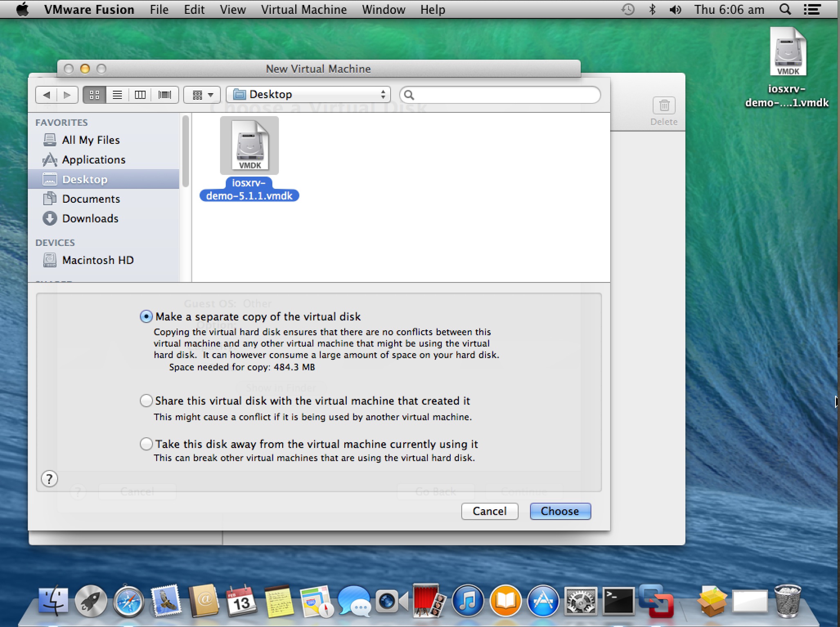Open the File menu
840x627 pixels.
(x=159, y=9)
